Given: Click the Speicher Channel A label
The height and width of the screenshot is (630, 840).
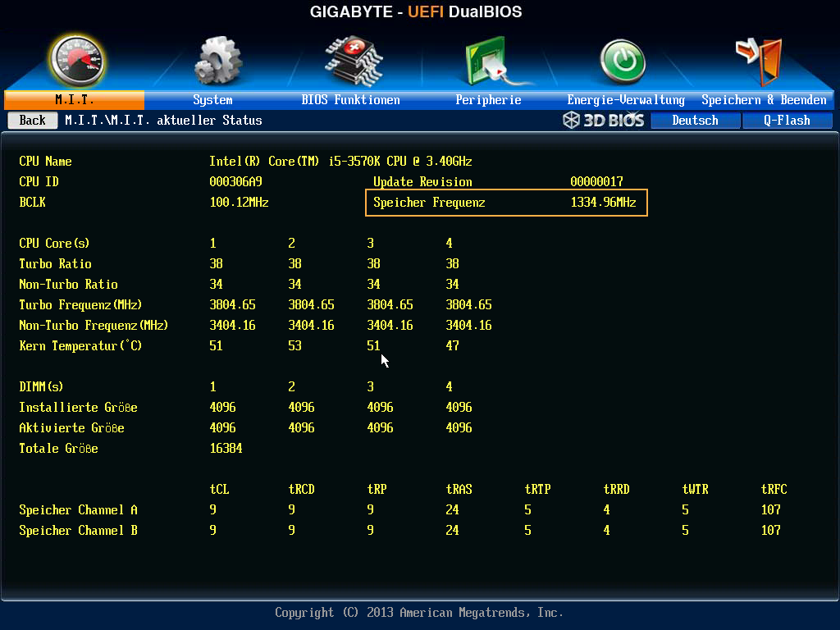Looking at the screenshot, I should [78, 509].
